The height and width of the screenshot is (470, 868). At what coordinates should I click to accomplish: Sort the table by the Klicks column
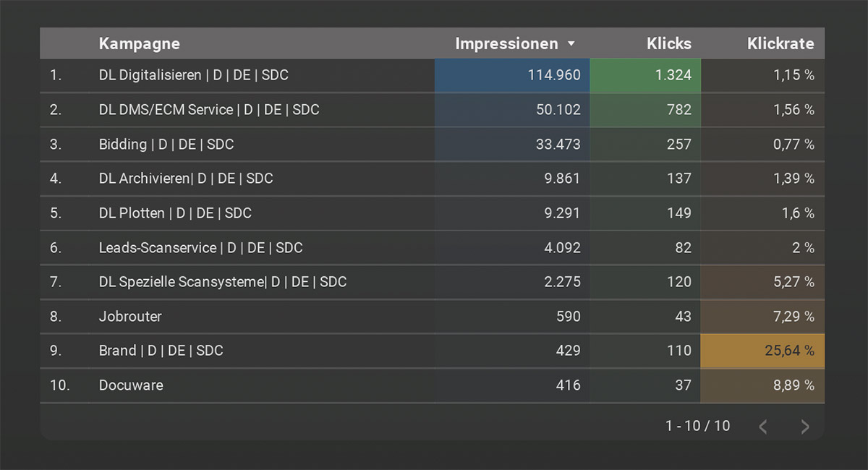click(668, 43)
